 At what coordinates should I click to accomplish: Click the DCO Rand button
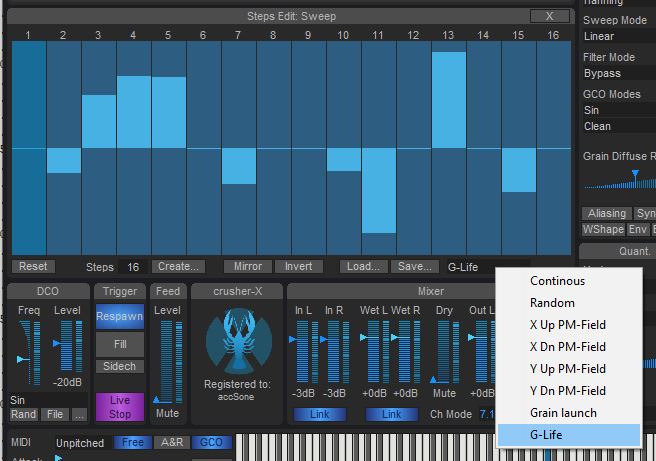tap(23, 415)
